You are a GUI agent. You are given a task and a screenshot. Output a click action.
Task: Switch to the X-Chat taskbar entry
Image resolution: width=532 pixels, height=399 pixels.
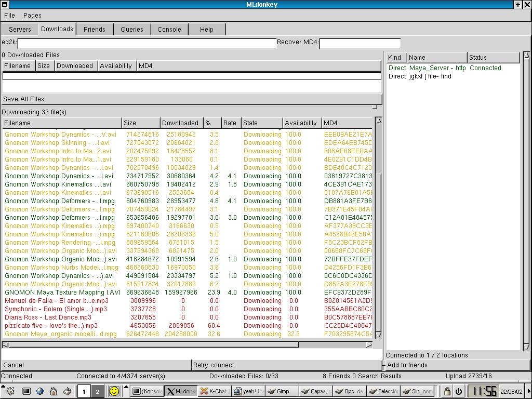point(215,391)
